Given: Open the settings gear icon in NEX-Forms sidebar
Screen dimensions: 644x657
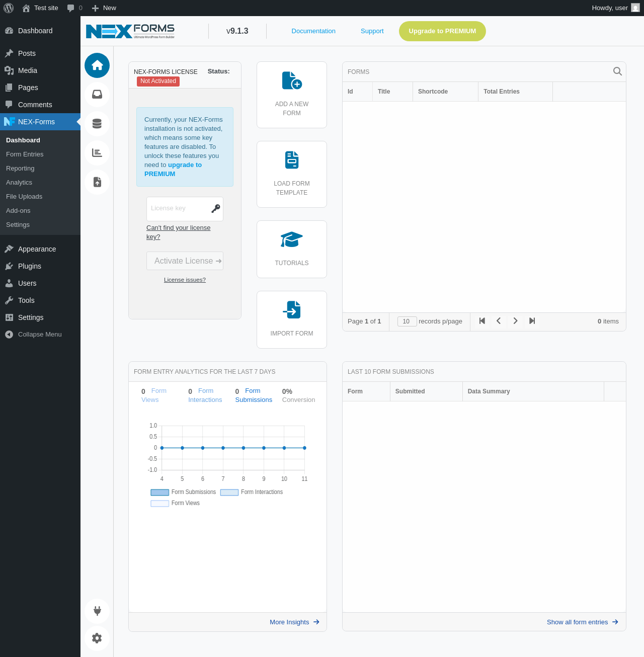Looking at the screenshot, I should click(x=97, y=638).
